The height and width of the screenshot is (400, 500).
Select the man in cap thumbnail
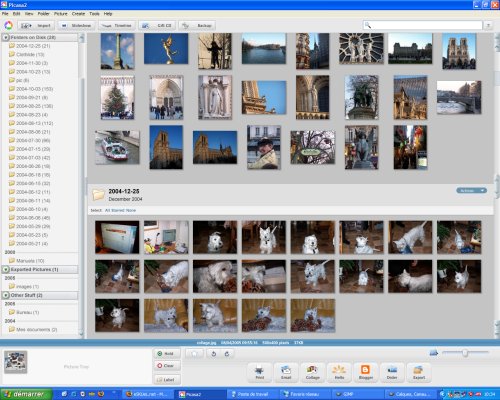[x=264, y=147]
